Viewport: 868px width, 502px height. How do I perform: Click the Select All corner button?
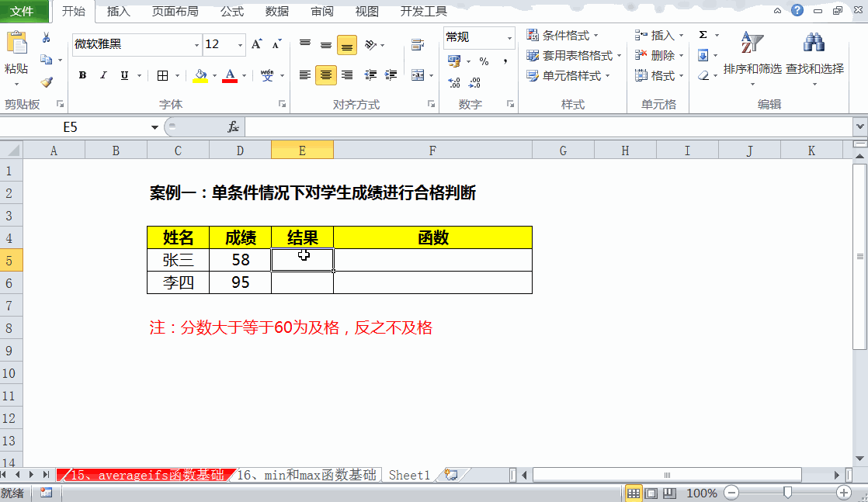click(x=11, y=150)
